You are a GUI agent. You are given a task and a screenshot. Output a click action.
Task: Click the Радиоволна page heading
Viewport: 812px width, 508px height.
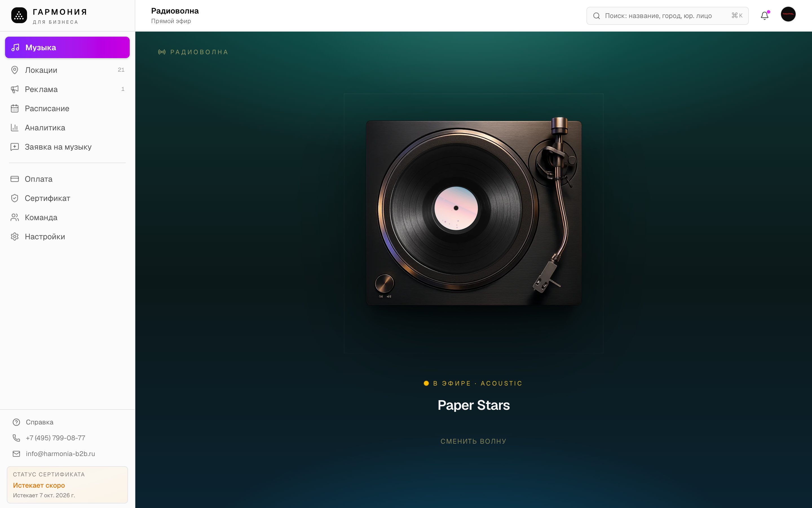tap(175, 11)
